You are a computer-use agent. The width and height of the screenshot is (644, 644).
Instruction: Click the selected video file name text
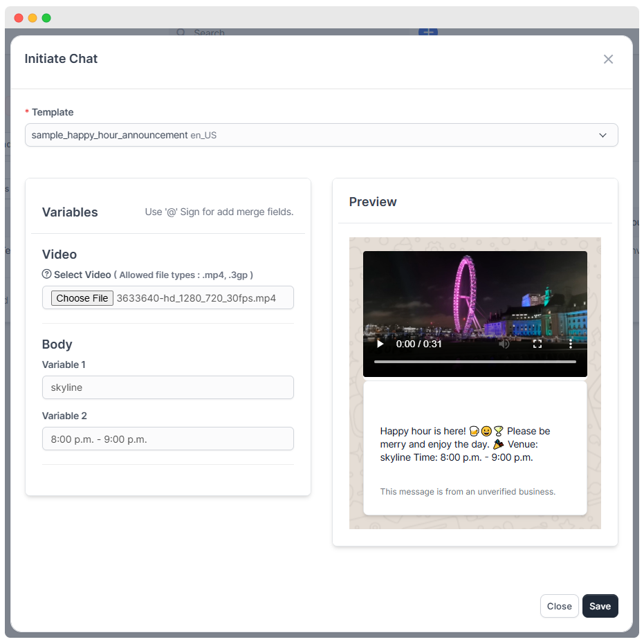click(x=196, y=298)
